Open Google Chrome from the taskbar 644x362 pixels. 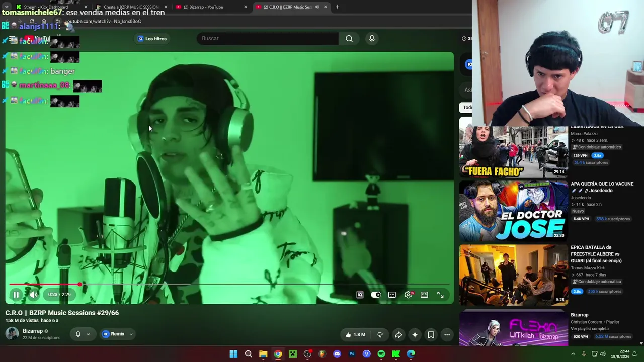pos(278,354)
